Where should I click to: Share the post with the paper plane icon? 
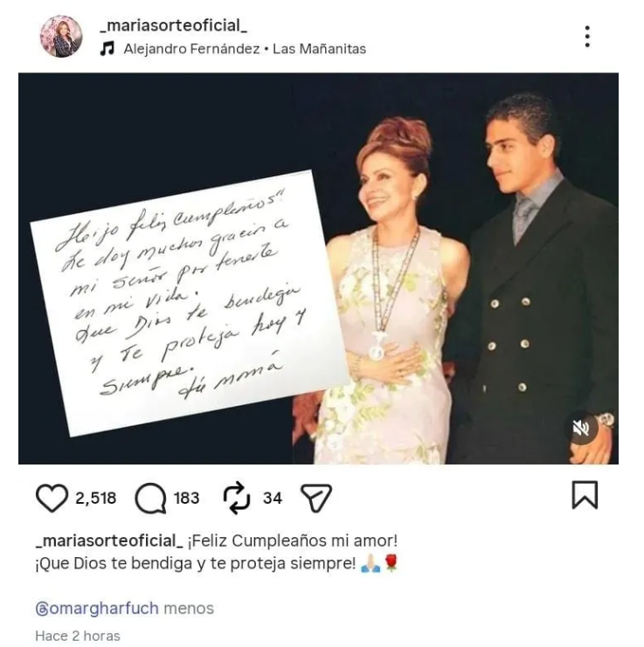[x=316, y=498]
